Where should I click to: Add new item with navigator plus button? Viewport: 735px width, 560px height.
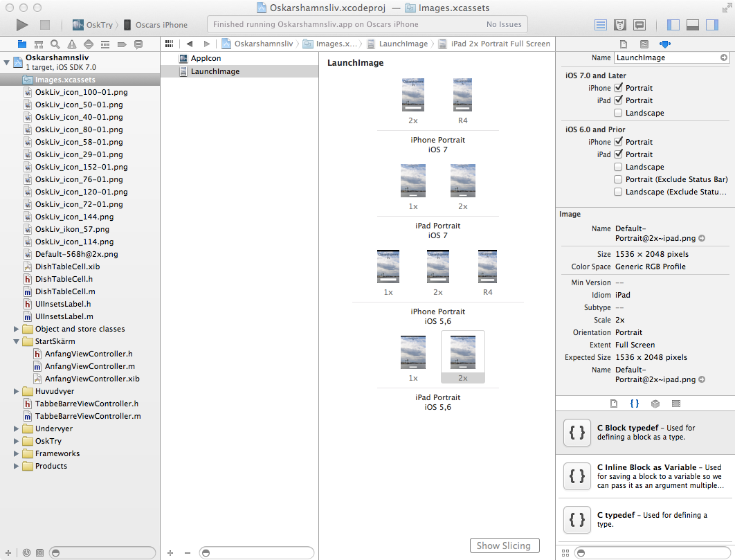[8, 553]
